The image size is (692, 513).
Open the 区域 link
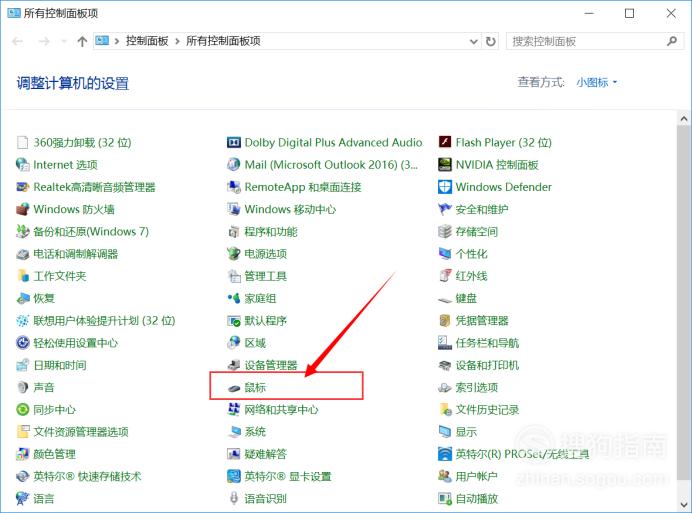[255, 343]
